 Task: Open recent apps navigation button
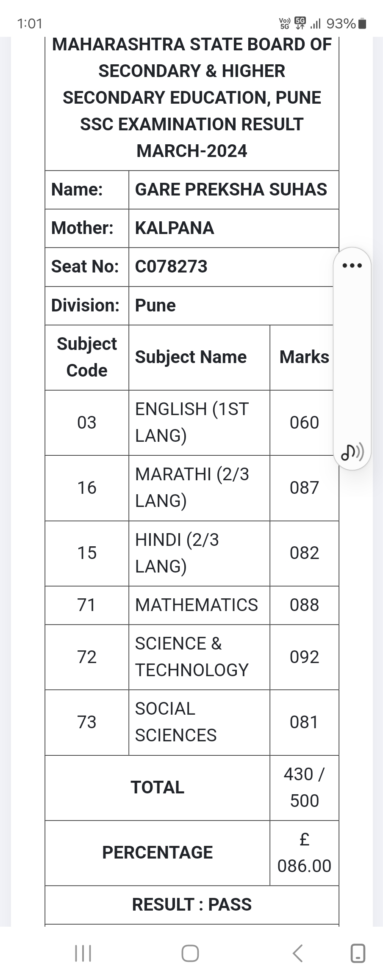click(83, 953)
